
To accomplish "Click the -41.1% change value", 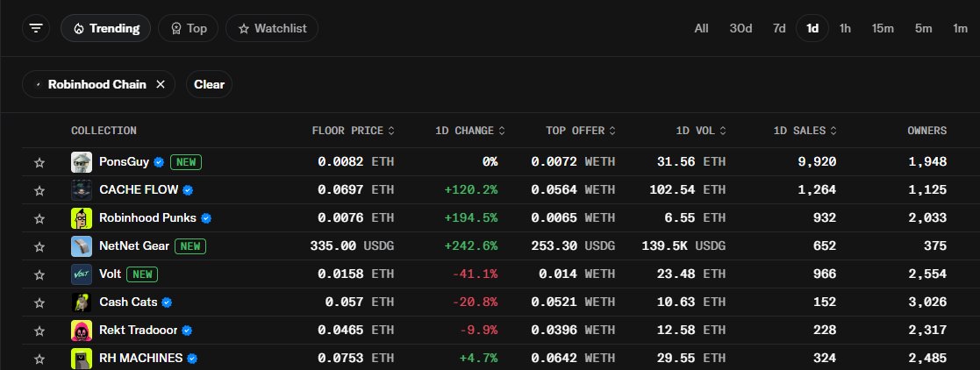I will click(475, 274).
